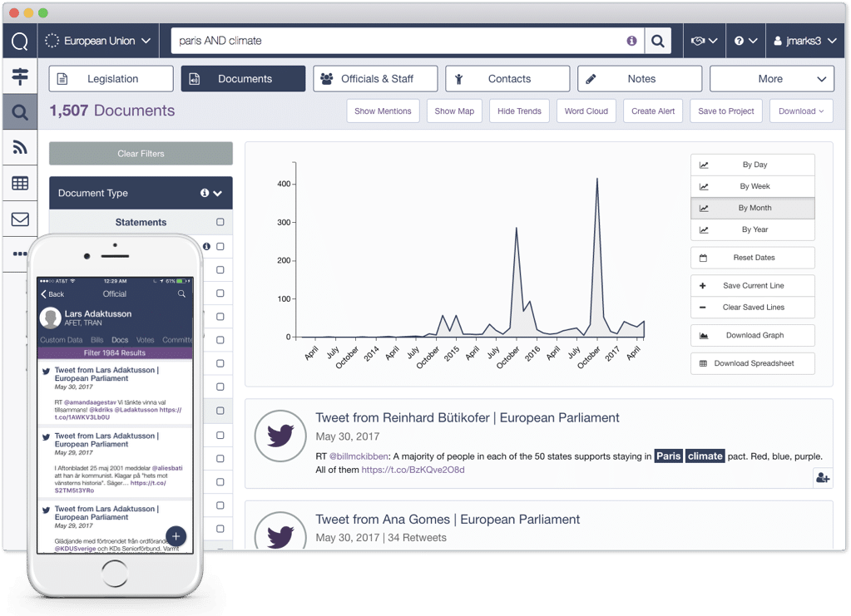851x616 pixels.
Task: Click the chart icon beside Download Graph
Action: pyautogui.click(x=704, y=336)
